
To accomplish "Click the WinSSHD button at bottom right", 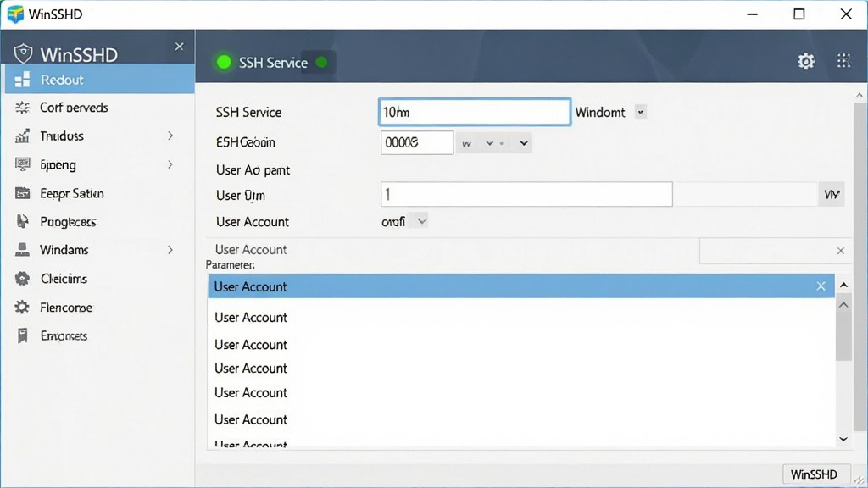I will pos(816,474).
